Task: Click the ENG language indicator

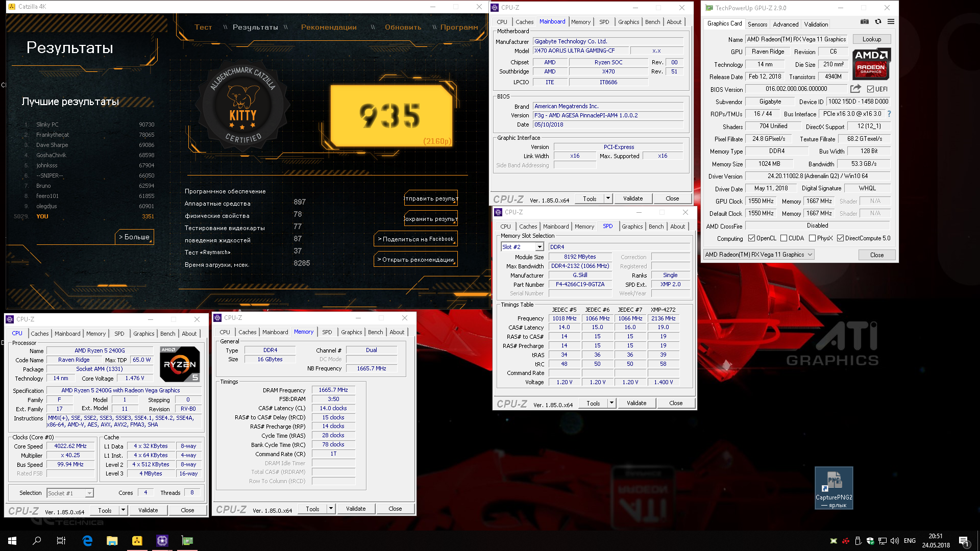Action: [910, 541]
